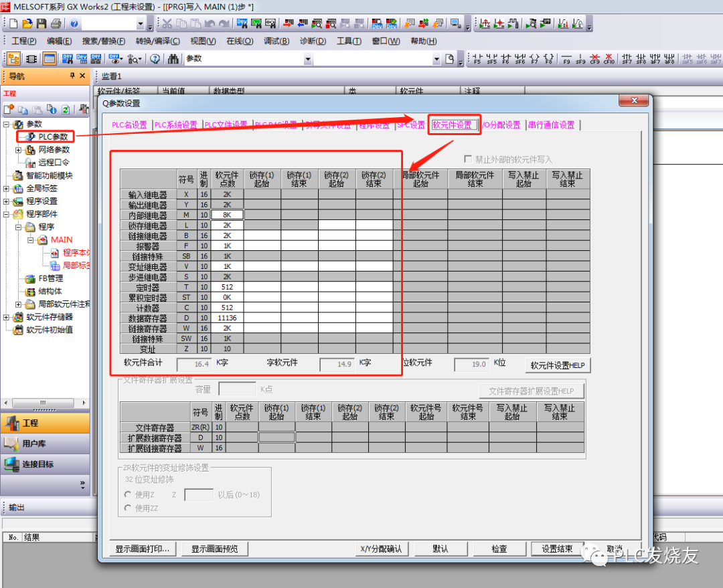Open the 在线(O) menu
723x588 pixels.
(239, 41)
